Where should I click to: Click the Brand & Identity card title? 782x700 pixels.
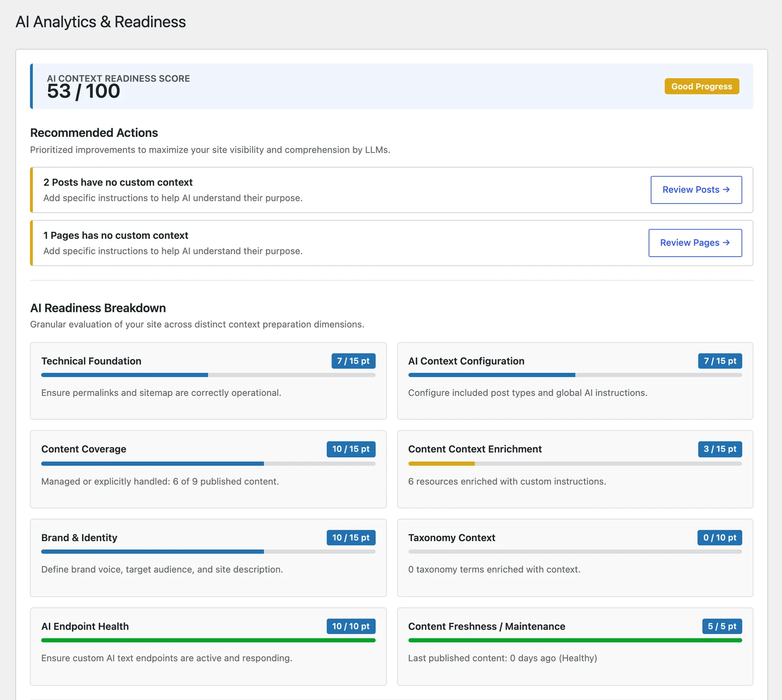coord(79,538)
